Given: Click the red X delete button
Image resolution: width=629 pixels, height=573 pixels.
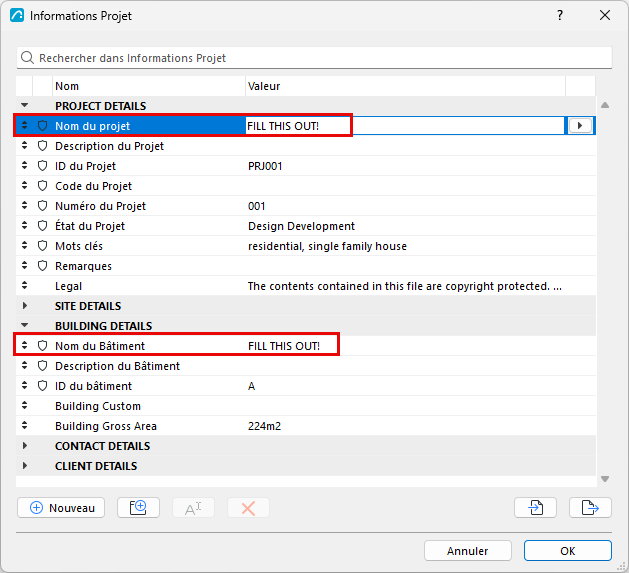Looking at the screenshot, I should (x=248, y=508).
